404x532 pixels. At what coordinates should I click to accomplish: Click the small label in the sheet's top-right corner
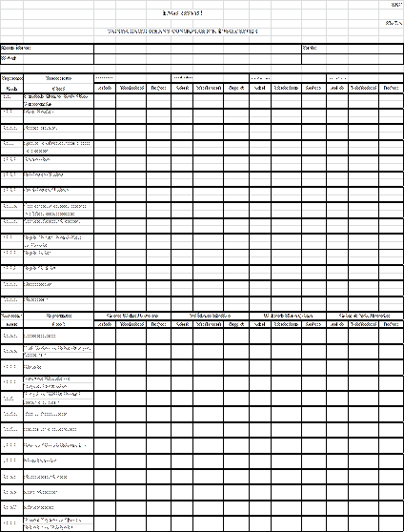[x=396, y=5]
